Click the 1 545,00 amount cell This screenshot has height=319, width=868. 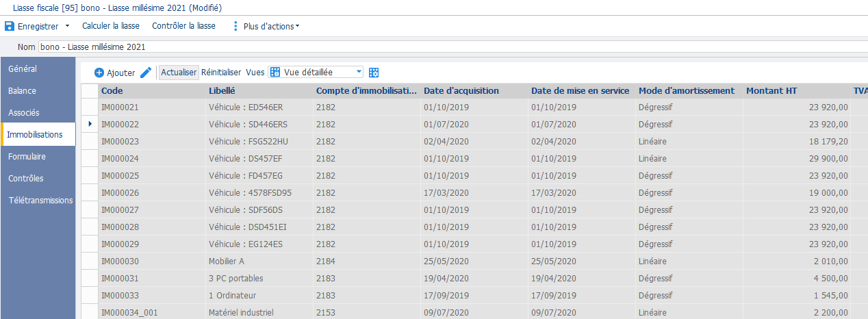click(x=797, y=295)
